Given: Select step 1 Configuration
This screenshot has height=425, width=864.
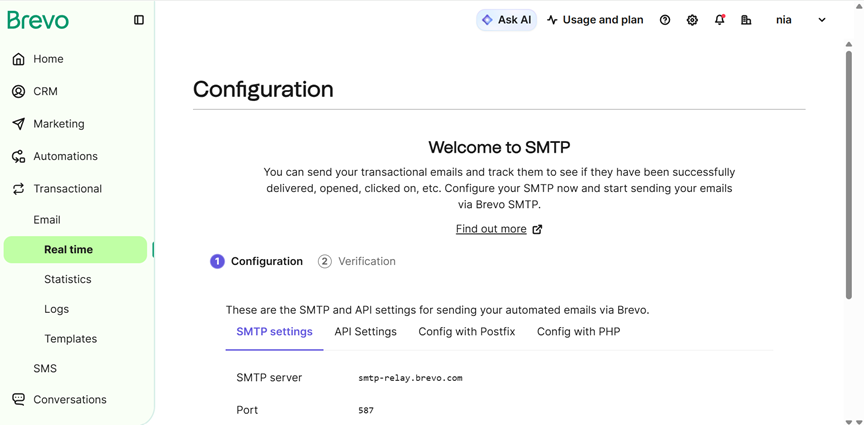Looking at the screenshot, I should (256, 261).
